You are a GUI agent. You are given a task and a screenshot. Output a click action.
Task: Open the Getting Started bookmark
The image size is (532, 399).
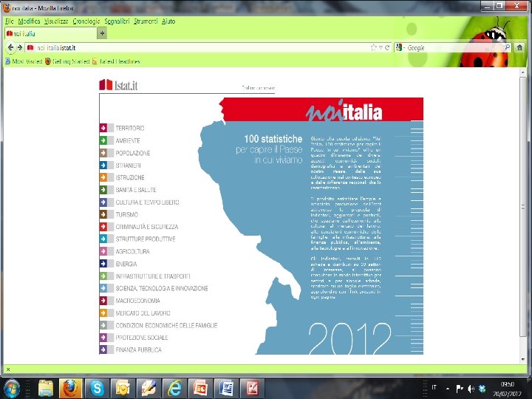67,61
